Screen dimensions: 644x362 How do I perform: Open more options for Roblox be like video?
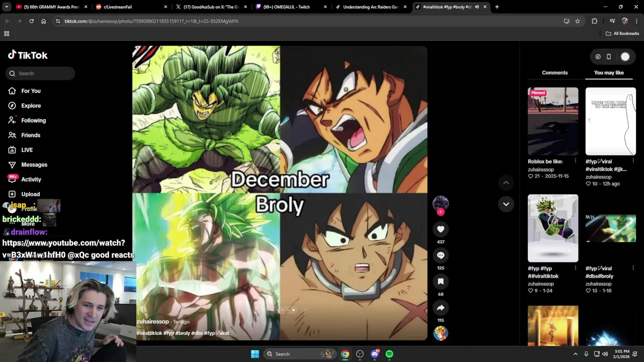576,161
